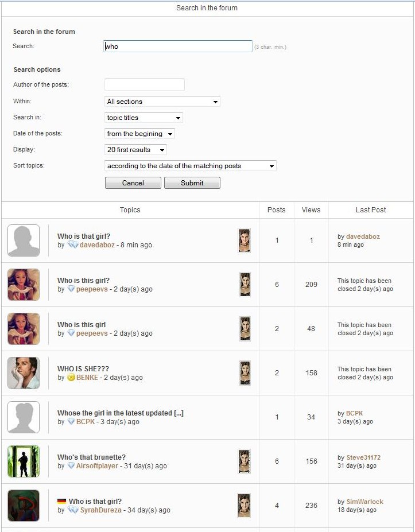The width and height of the screenshot is (415, 532).
Task: Open topic 'Who is that girl?' by davedaboz
Action: (83, 236)
